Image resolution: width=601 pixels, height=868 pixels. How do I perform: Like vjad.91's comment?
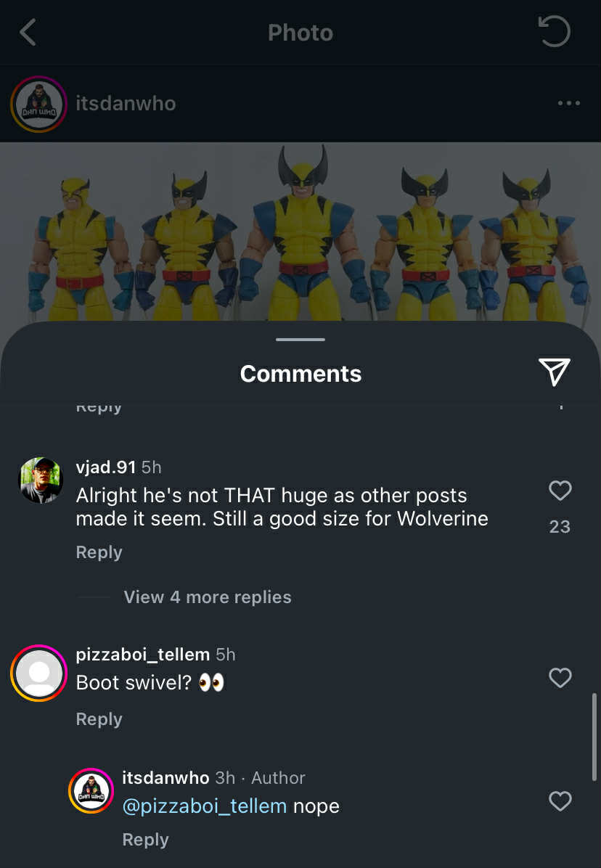click(x=560, y=491)
